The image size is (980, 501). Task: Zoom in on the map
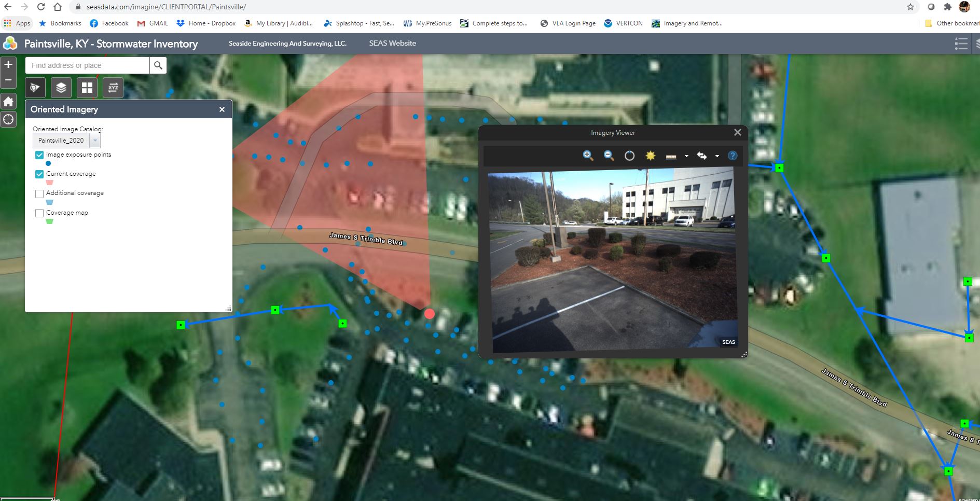(8, 65)
